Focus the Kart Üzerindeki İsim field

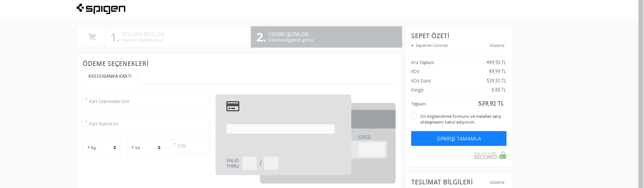146,101
